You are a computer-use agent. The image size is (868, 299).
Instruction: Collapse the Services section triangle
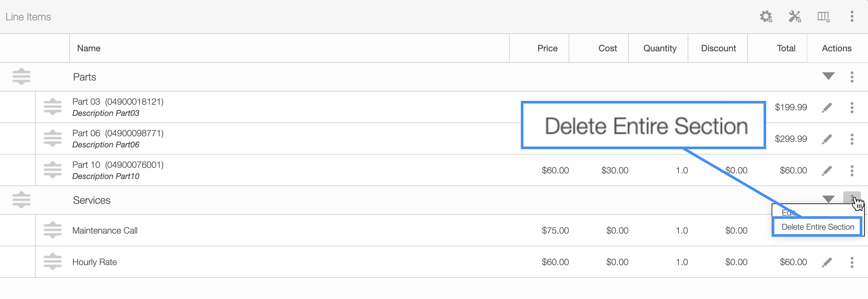(x=828, y=199)
